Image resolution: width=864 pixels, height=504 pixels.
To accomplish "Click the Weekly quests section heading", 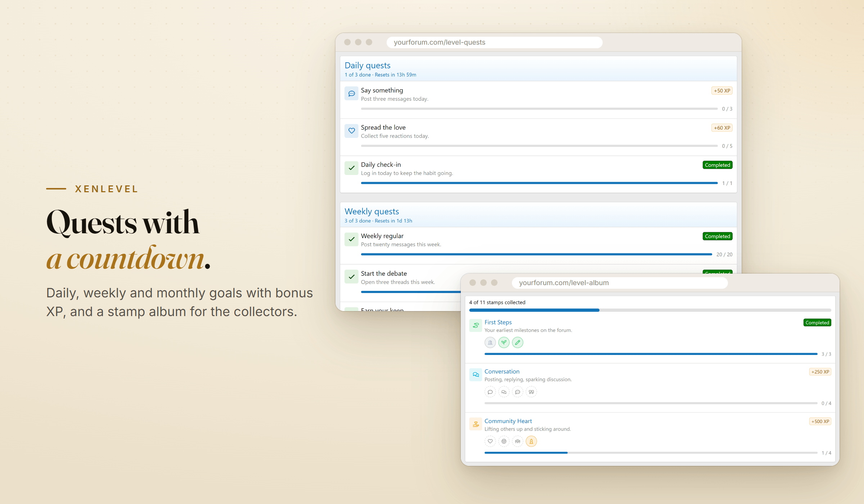I will click(372, 211).
